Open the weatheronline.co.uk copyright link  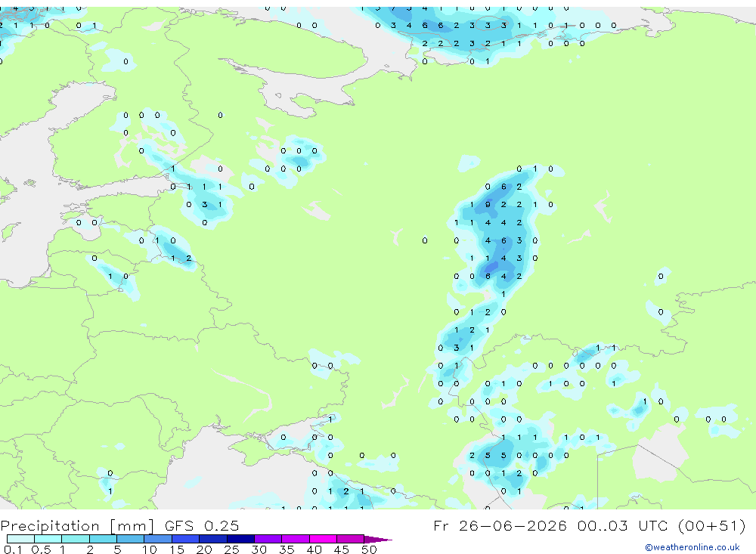click(x=692, y=547)
